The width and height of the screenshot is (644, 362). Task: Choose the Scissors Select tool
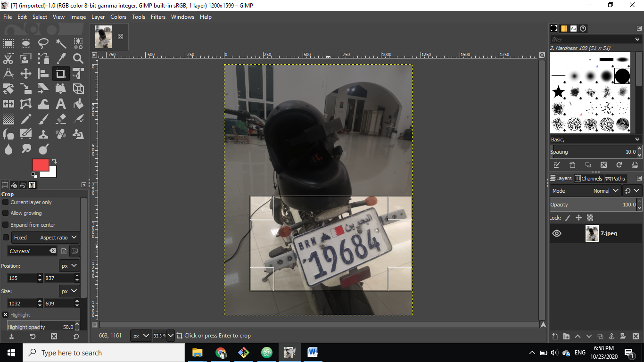8,59
